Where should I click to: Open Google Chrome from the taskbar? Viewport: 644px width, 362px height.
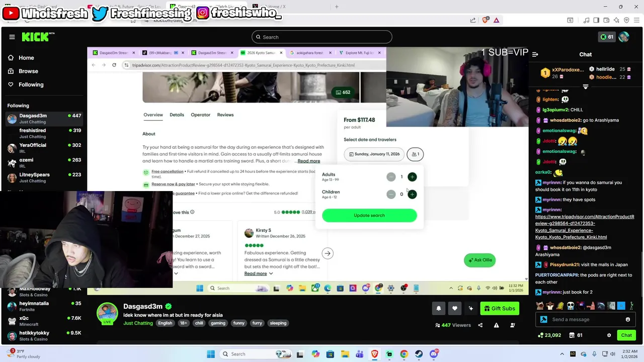(x=404, y=354)
